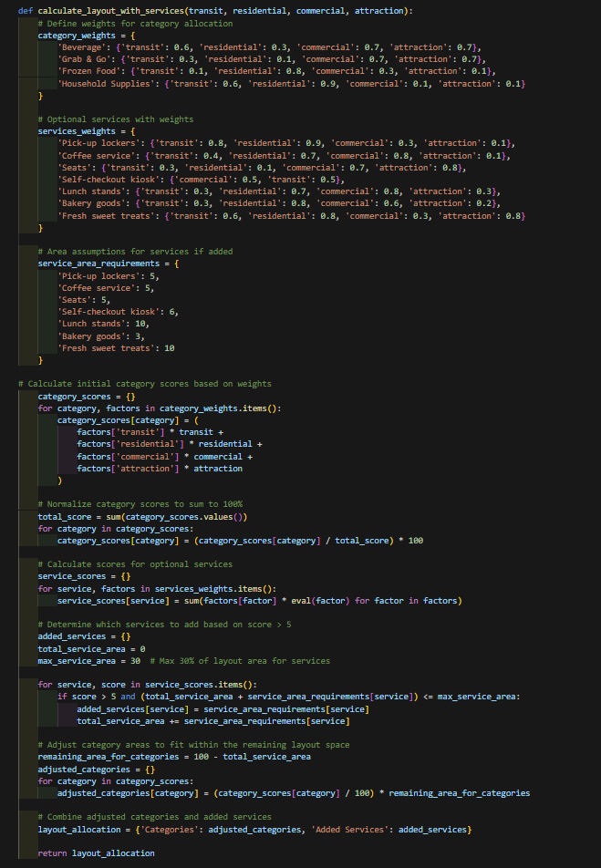This screenshot has height=868, width=601.
Task: Click the factors['commercial'] * commercial expression
Action: click(x=164, y=457)
